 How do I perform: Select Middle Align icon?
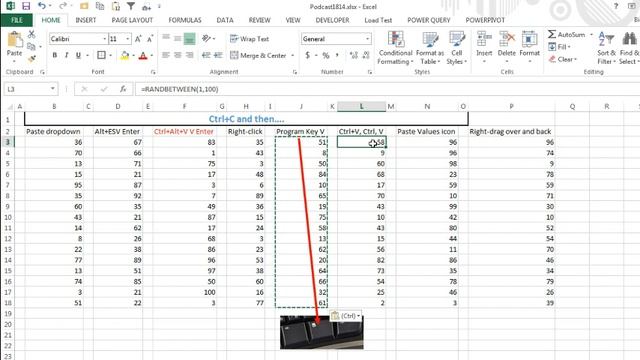click(178, 38)
